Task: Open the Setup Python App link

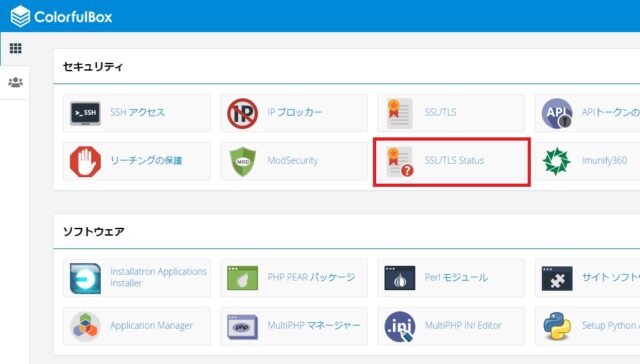Action: [x=611, y=326]
